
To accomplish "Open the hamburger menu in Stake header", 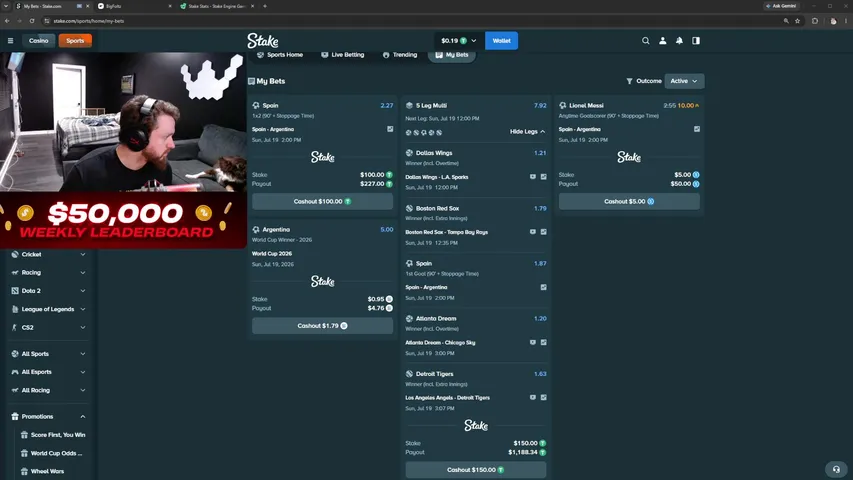I will click(x=10, y=40).
